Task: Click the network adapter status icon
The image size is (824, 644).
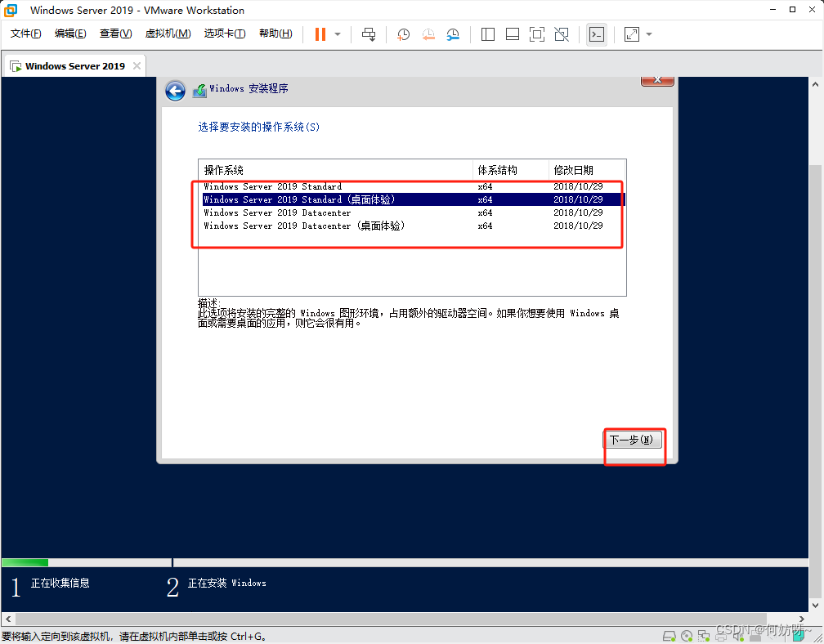Action: pos(704,637)
